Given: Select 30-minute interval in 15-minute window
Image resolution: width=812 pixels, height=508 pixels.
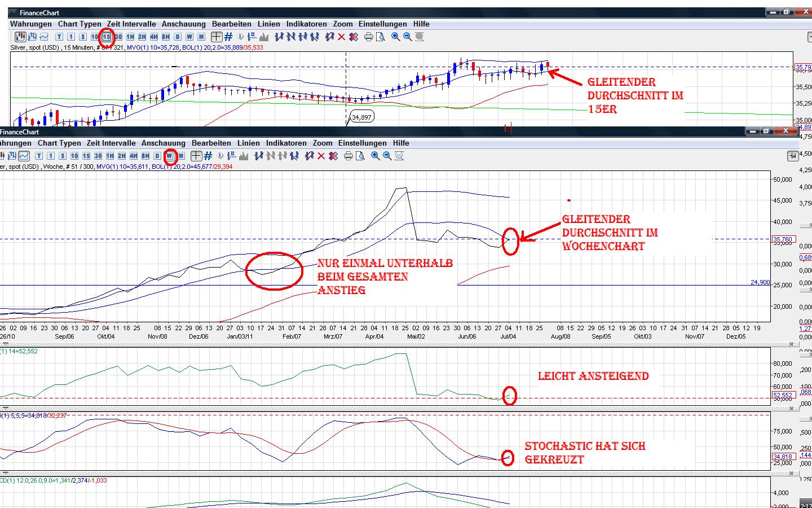Looking at the screenshot, I should pyautogui.click(x=118, y=37).
